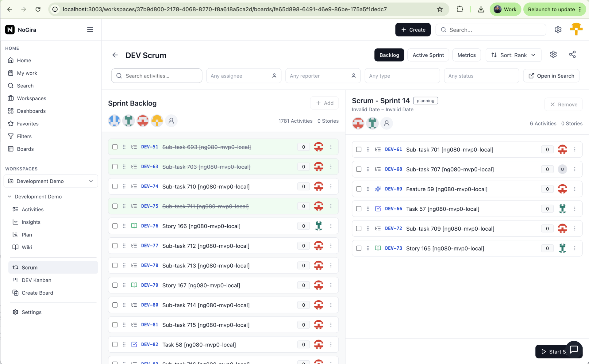The image size is (589, 364).
Task: Click the feature type icon of DEV-69
Action: (378, 189)
